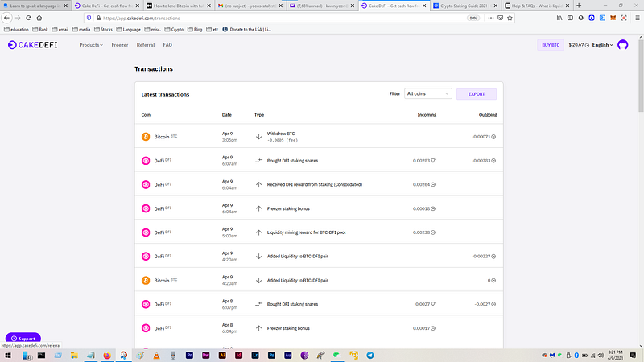Open the FAQ page
This screenshot has width=644, height=362.
[167, 45]
